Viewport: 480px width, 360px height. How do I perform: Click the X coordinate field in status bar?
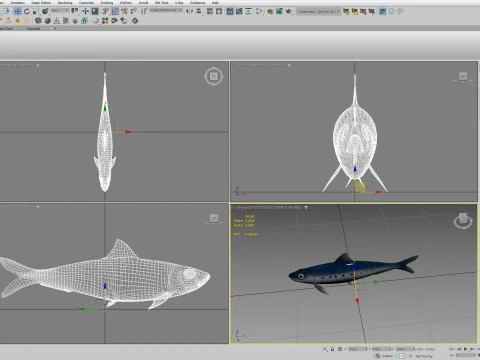[358, 349]
